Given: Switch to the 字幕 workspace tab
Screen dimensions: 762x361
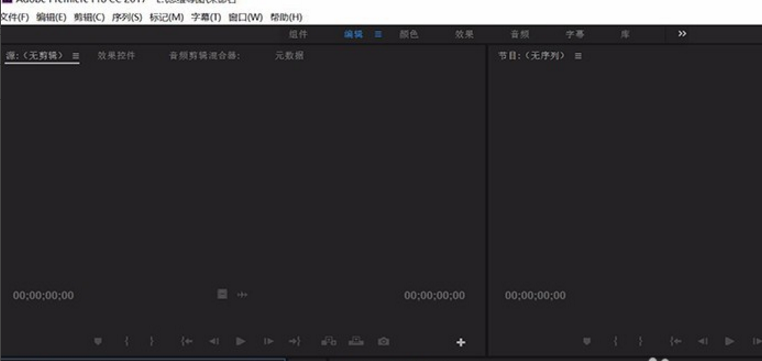Looking at the screenshot, I should click(x=575, y=34).
